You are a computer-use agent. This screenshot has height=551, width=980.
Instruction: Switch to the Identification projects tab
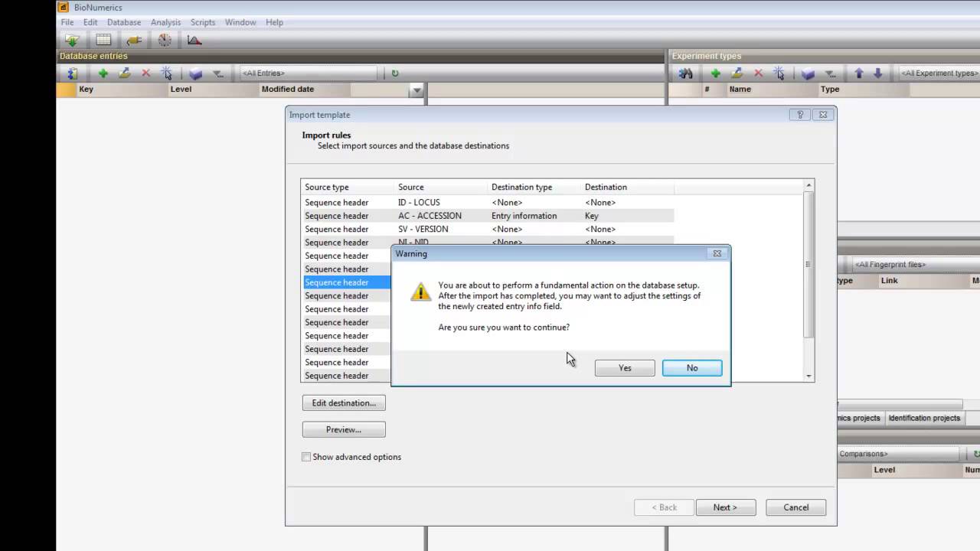(x=924, y=418)
